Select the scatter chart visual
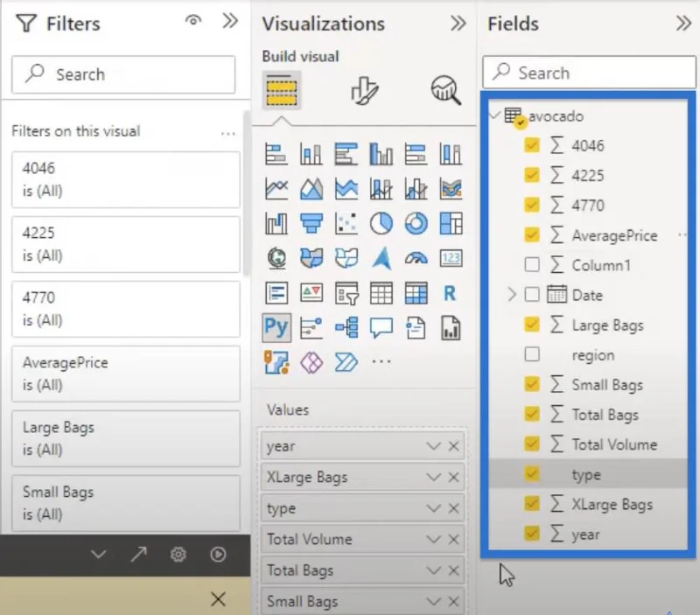 346,223
